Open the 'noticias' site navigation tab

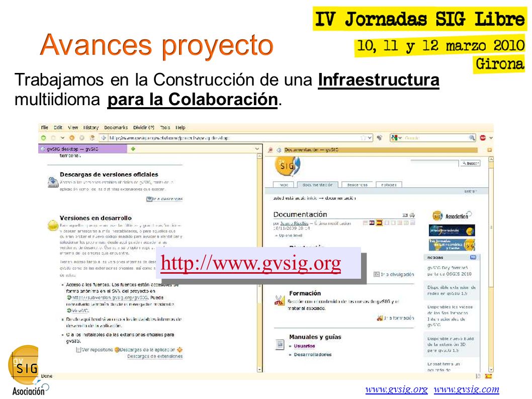coord(389,185)
